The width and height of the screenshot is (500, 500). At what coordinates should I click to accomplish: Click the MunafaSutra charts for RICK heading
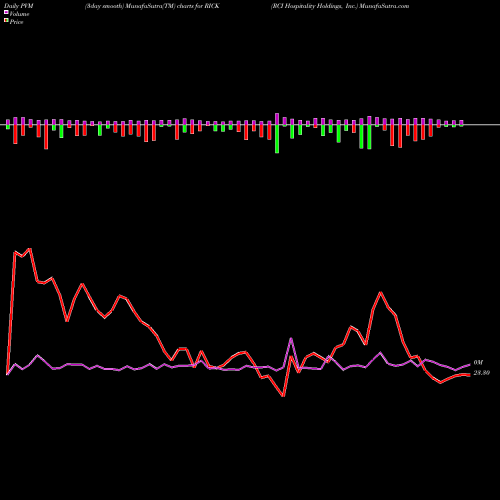[x=152, y=6]
